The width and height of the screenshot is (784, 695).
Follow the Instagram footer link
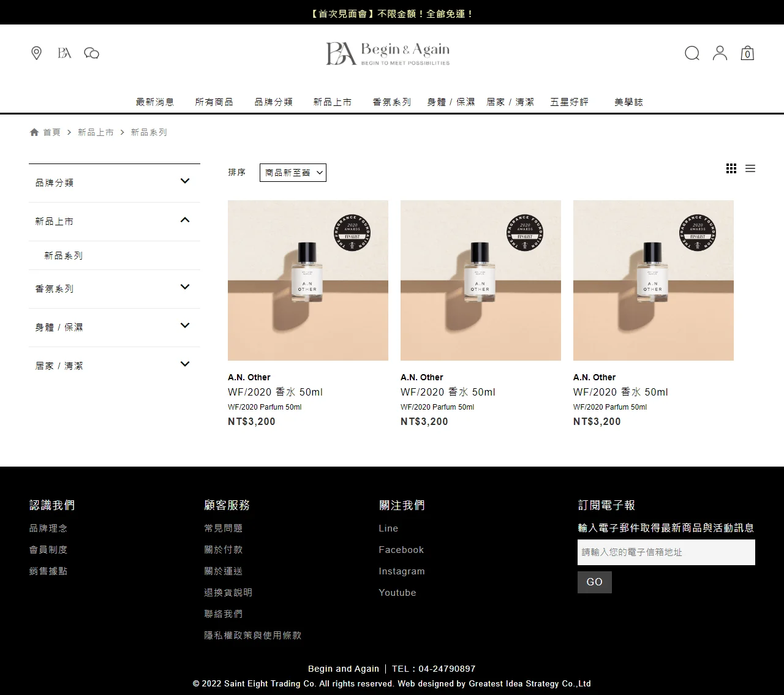pyautogui.click(x=402, y=571)
